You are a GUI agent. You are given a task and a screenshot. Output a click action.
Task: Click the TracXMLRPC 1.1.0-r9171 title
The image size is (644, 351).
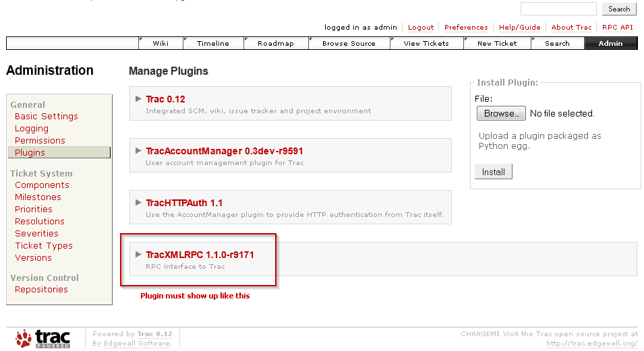(x=200, y=255)
